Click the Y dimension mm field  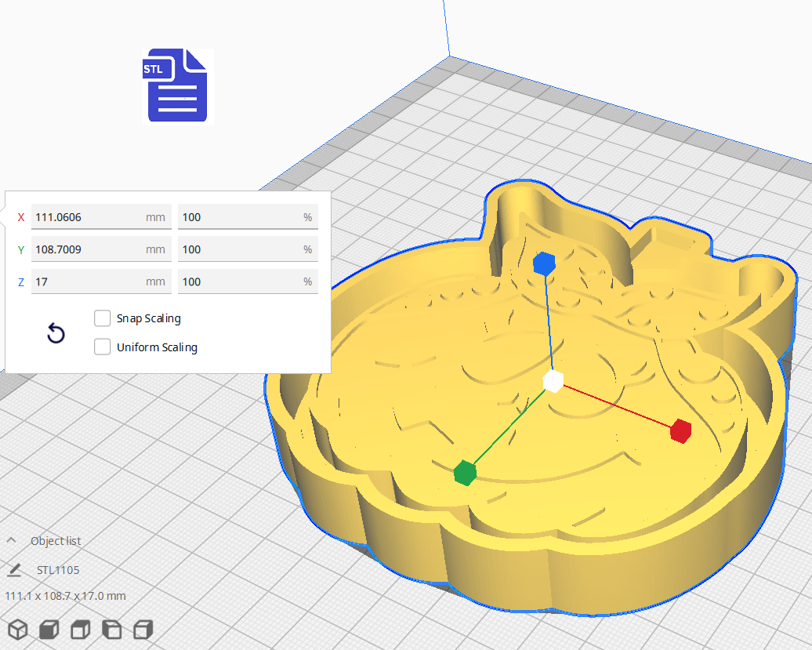click(x=86, y=249)
